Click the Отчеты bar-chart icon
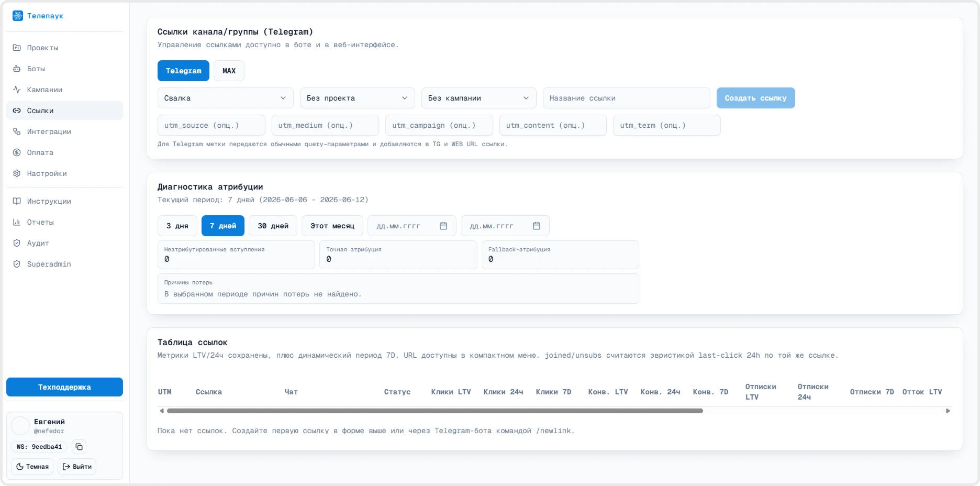The image size is (980, 486). [17, 222]
